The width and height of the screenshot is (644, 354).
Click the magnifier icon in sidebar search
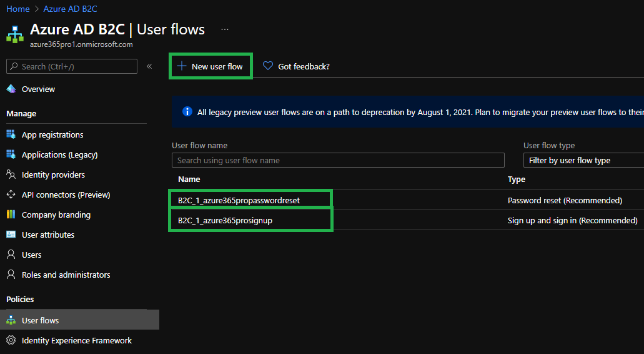pos(14,66)
